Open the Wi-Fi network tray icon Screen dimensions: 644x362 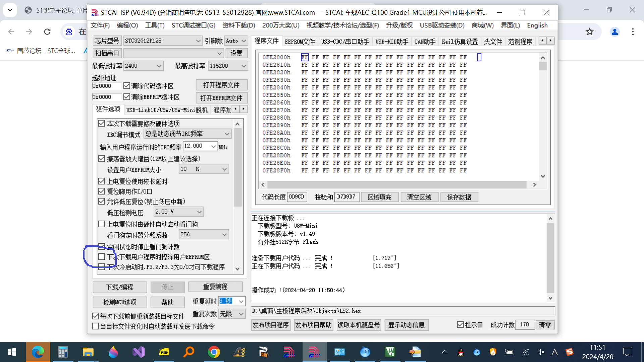click(x=525, y=352)
